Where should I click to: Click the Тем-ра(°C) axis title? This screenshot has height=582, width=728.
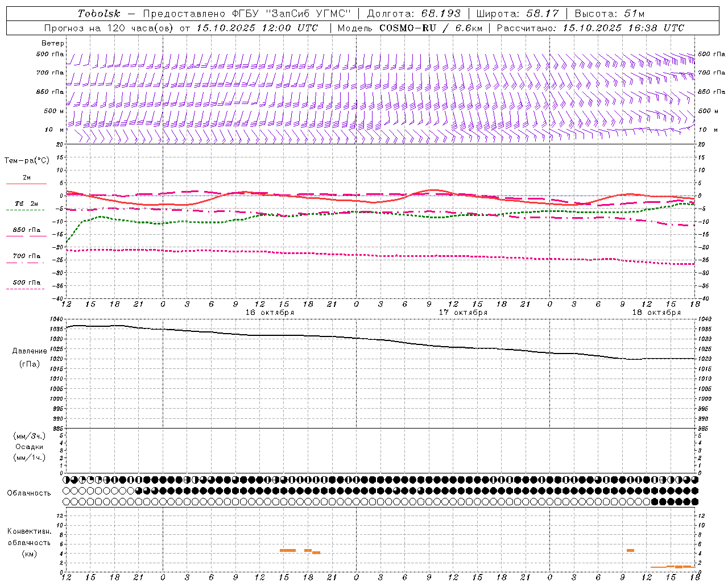coord(27,161)
